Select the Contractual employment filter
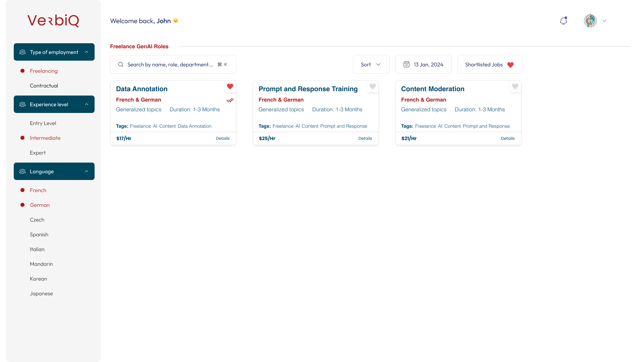644x362 pixels. click(x=44, y=86)
